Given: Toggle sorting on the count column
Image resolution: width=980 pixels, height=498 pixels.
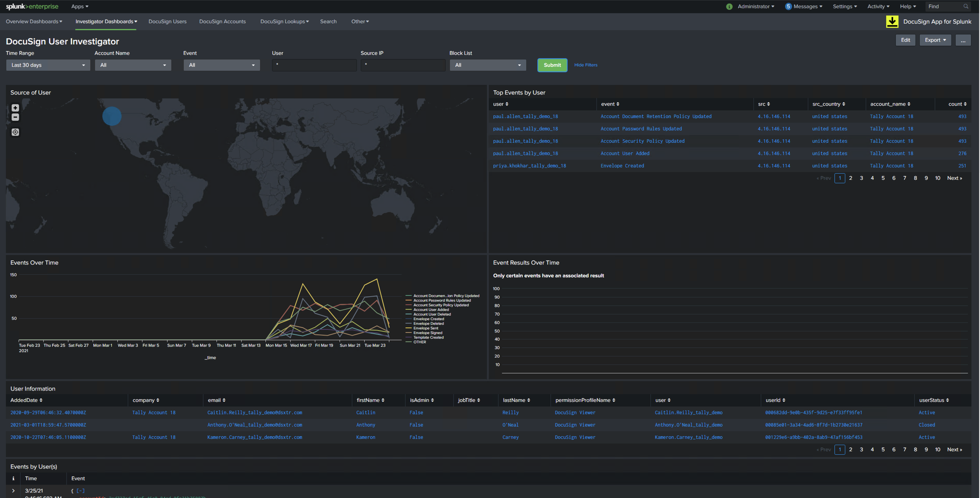Looking at the screenshot, I should point(958,104).
